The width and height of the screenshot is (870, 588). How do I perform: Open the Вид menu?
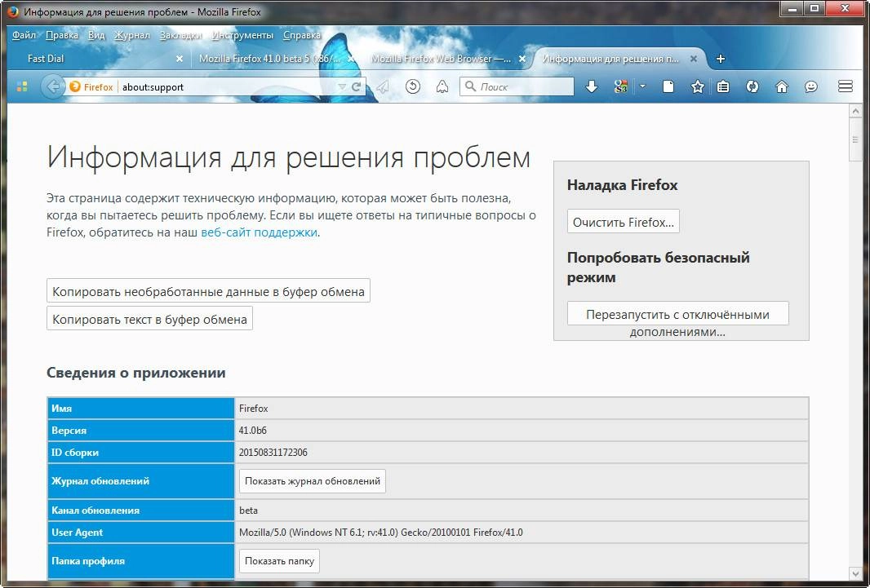[x=96, y=35]
